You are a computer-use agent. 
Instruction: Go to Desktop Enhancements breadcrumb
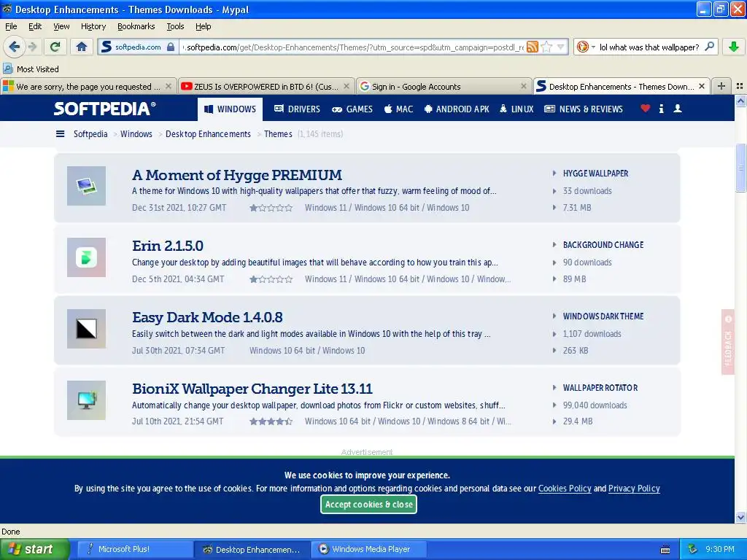coord(208,134)
